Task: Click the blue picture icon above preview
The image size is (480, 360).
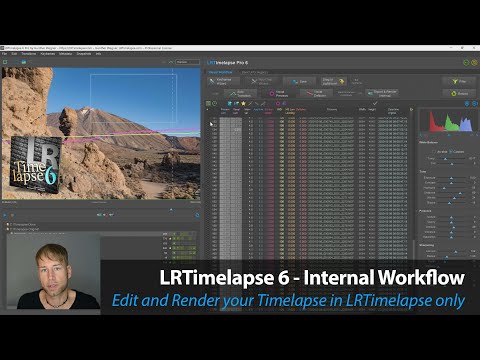Action: point(24,62)
